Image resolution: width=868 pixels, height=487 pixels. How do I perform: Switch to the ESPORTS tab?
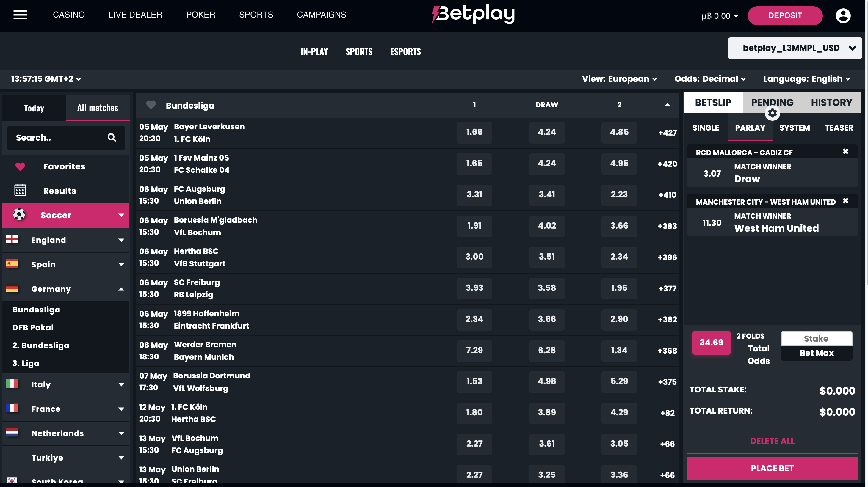pyautogui.click(x=405, y=51)
